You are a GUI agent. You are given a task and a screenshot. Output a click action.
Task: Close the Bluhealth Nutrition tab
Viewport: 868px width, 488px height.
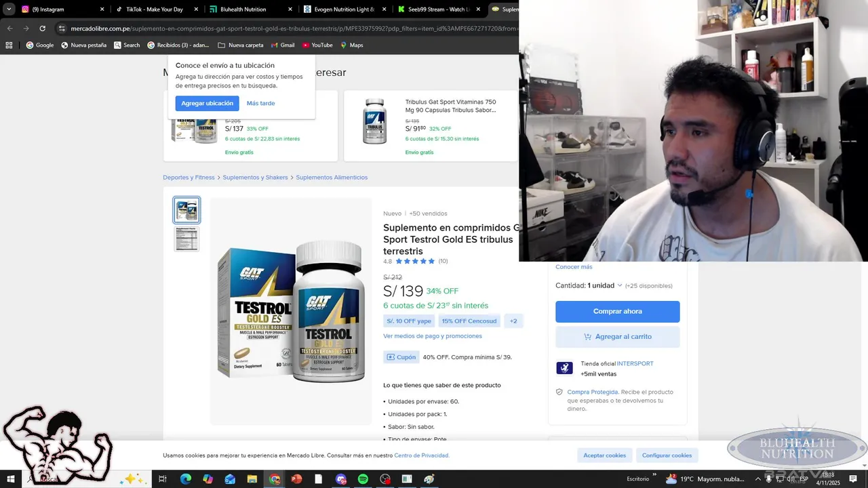coord(290,9)
